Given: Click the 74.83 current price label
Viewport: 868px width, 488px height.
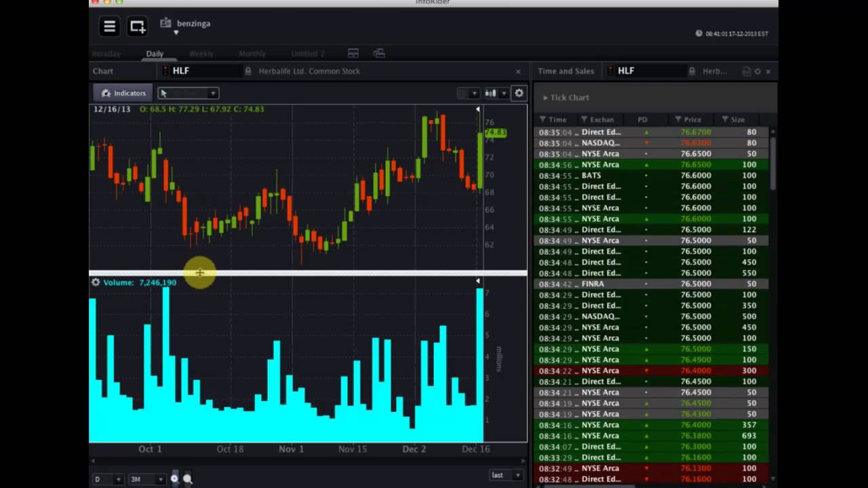Looking at the screenshot, I should click(496, 133).
